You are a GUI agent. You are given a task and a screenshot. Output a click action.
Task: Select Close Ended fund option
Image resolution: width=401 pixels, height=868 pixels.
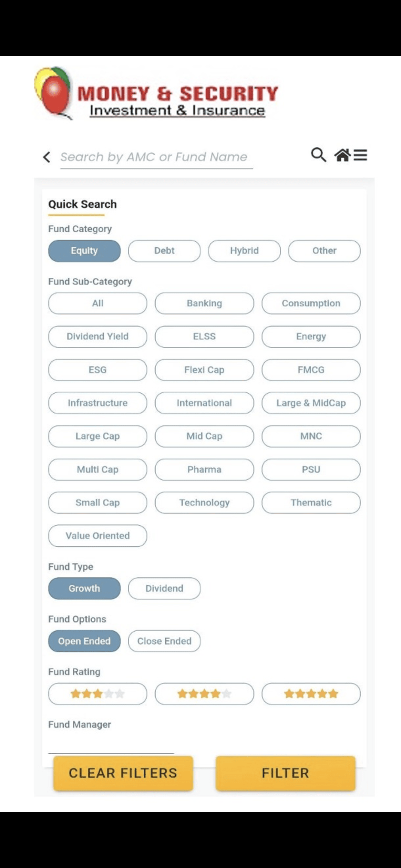[x=164, y=641]
